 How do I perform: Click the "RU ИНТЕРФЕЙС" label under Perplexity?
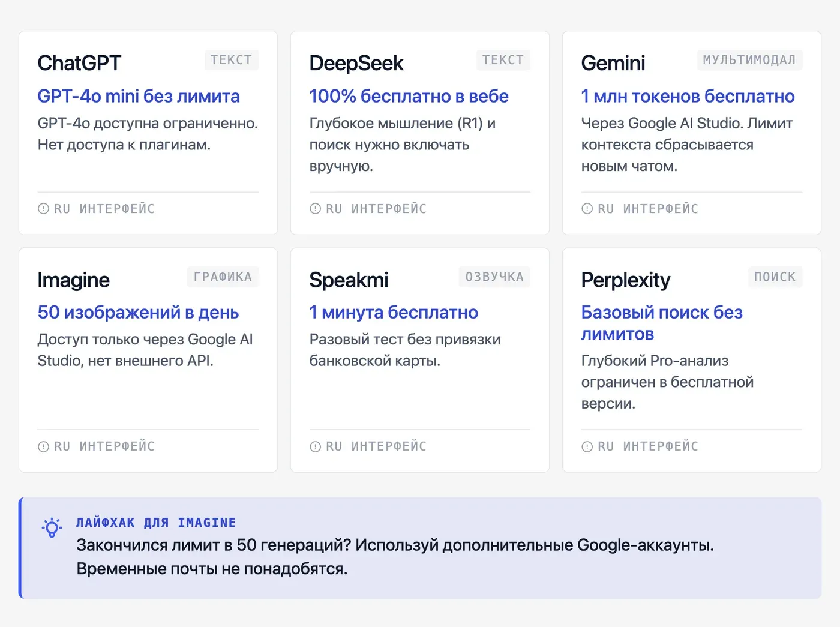[x=648, y=446]
